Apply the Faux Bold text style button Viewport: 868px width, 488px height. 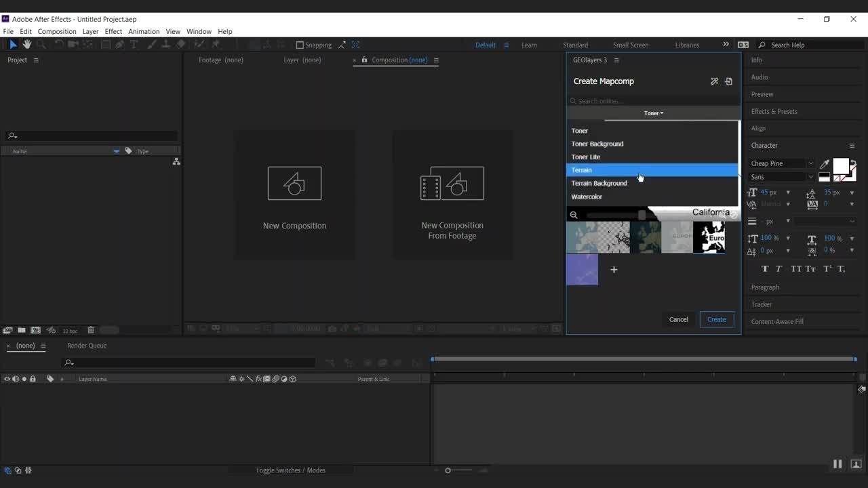[x=765, y=269]
